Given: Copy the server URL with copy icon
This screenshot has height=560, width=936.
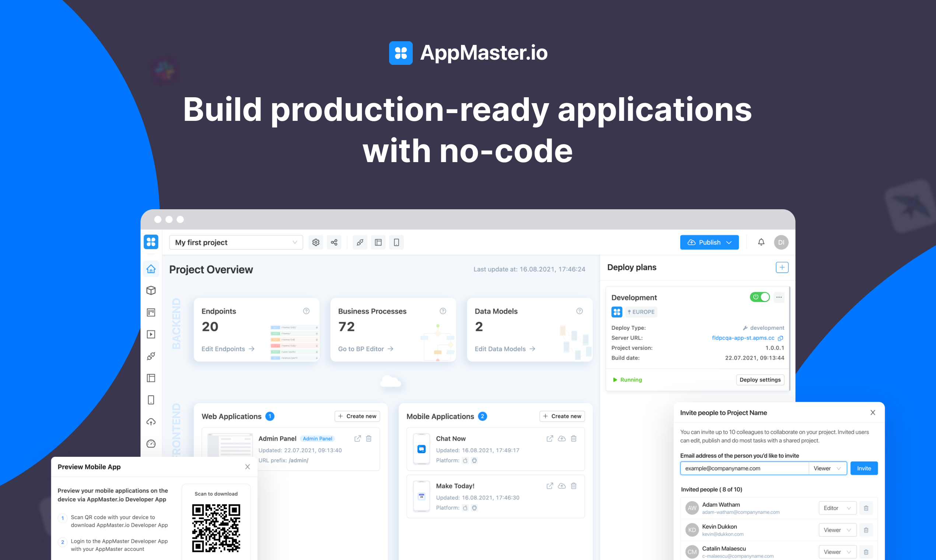Looking at the screenshot, I should tap(780, 338).
